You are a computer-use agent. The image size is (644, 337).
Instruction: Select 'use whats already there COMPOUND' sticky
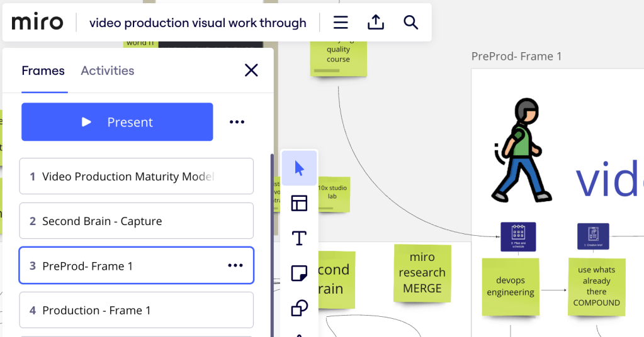[x=597, y=287]
